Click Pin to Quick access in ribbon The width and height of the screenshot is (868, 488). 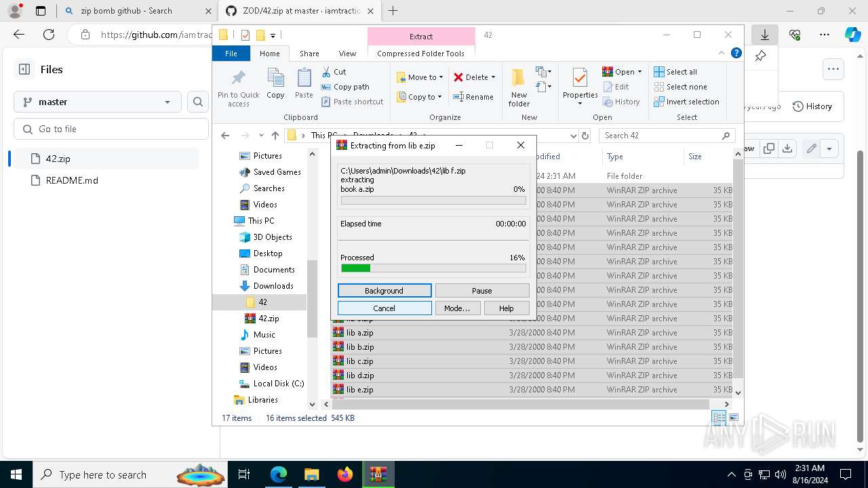(238, 88)
